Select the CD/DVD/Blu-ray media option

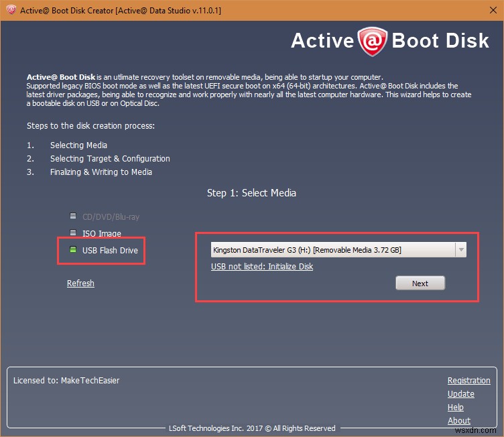pos(105,216)
